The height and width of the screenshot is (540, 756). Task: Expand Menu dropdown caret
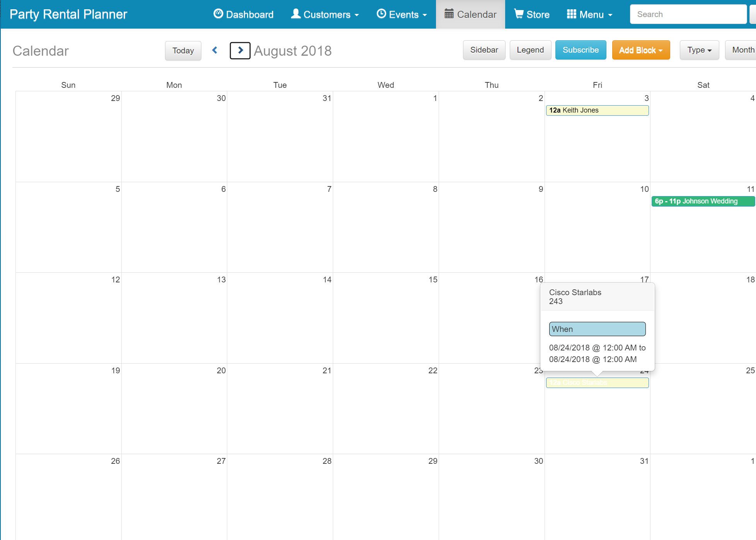[x=610, y=15]
